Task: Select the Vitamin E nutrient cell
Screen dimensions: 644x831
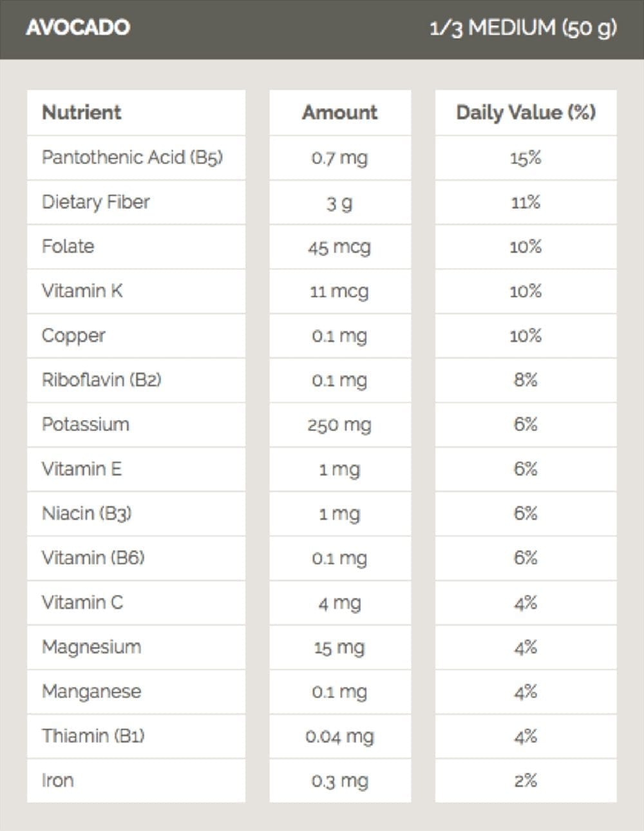Action: tap(136, 469)
